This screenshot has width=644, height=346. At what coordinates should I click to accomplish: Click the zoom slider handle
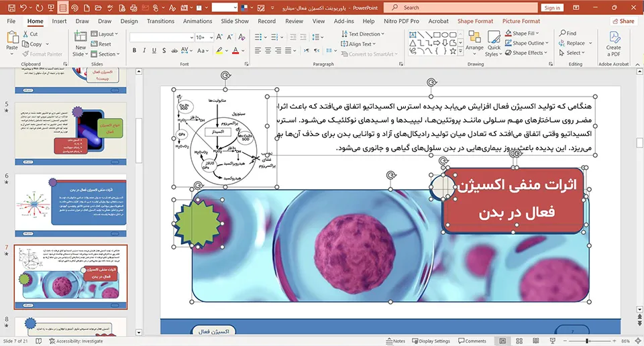(x=588, y=341)
